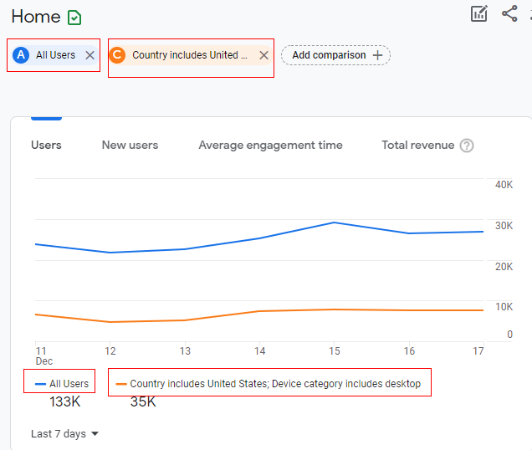Viewport: 532px width, 450px height.
Task: Click the blue A badge for All Users
Action: click(21, 55)
